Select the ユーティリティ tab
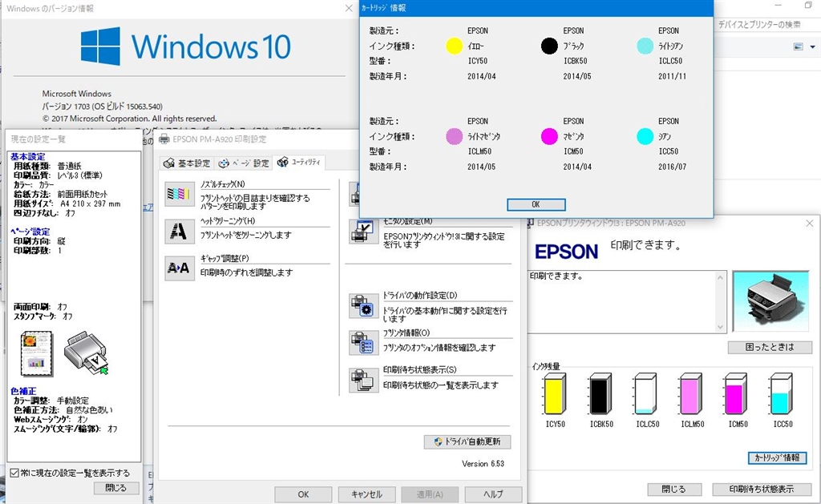821x504 pixels. tap(299, 162)
